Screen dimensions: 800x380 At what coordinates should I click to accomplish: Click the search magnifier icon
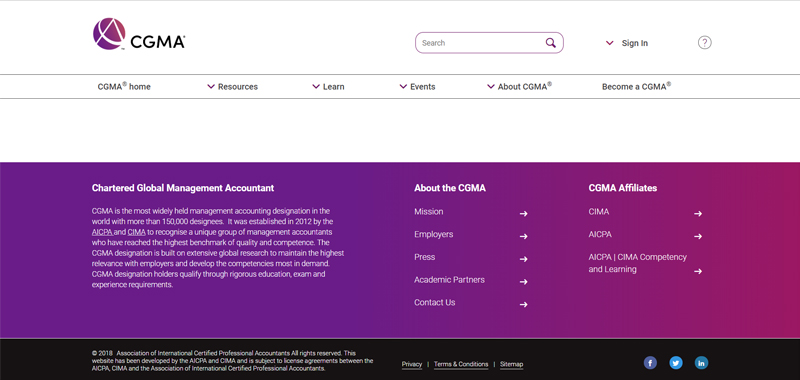pyautogui.click(x=551, y=43)
